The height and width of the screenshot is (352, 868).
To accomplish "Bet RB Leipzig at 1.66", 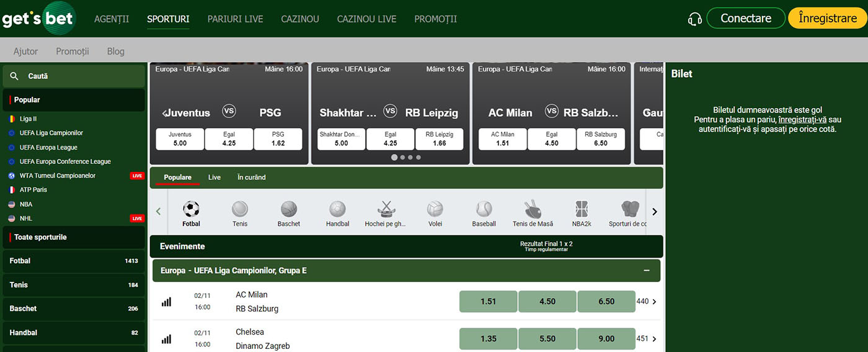I will (440, 139).
